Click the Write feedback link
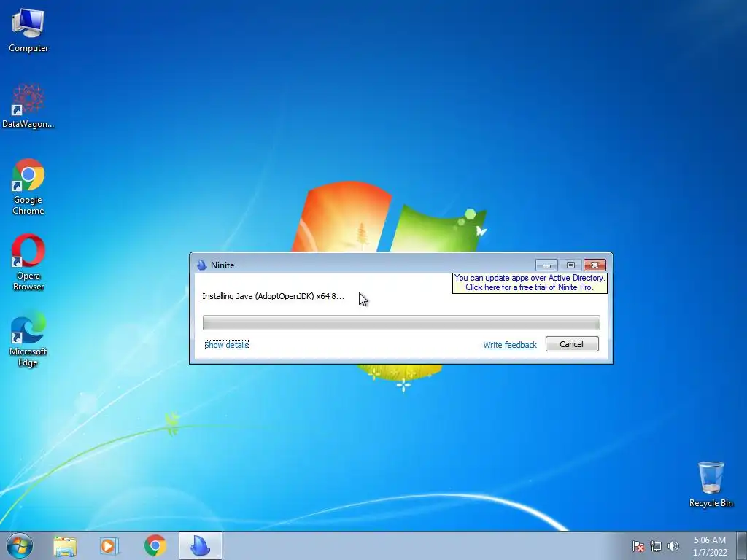The width and height of the screenshot is (747, 560). click(x=510, y=344)
